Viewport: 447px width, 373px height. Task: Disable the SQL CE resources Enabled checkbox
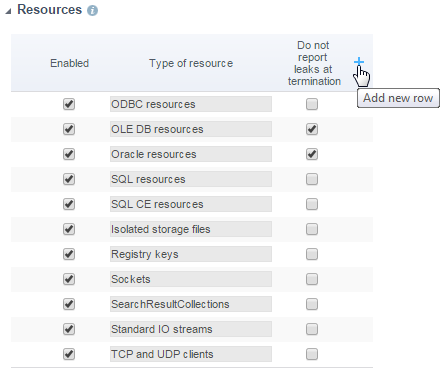click(x=69, y=204)
